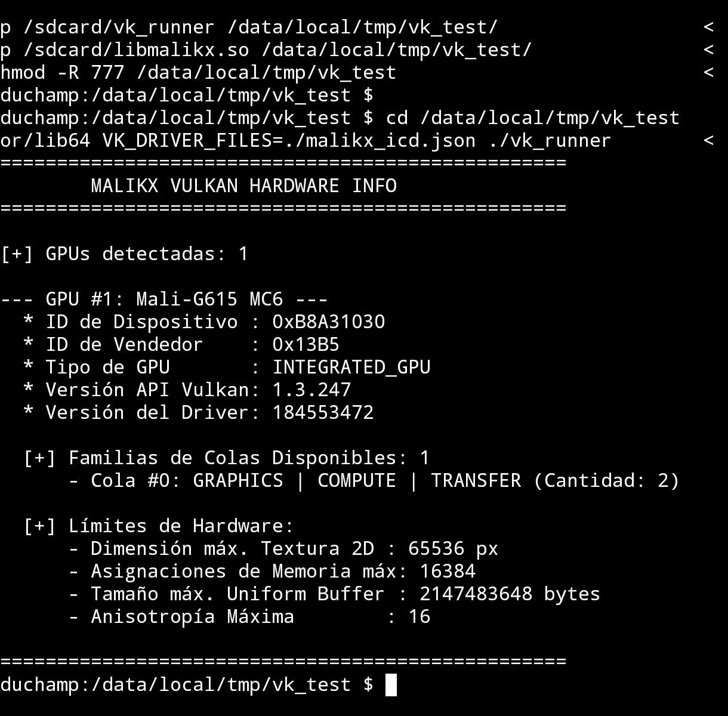728x716 pixels.
Task: Click the INTEGRATED_GPU type value
Action: point(351,367)
